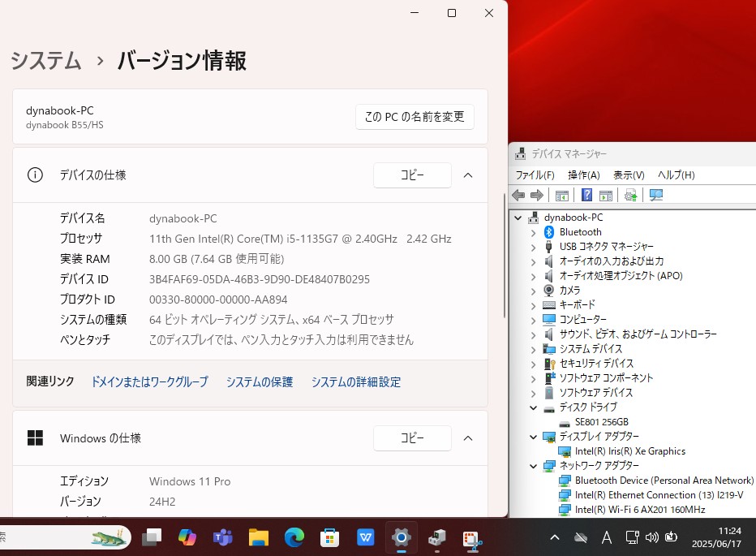Viewport: 756px width, 556px height.
Task: Open Copilot from the taskbar
Action: tap(187, 537)
